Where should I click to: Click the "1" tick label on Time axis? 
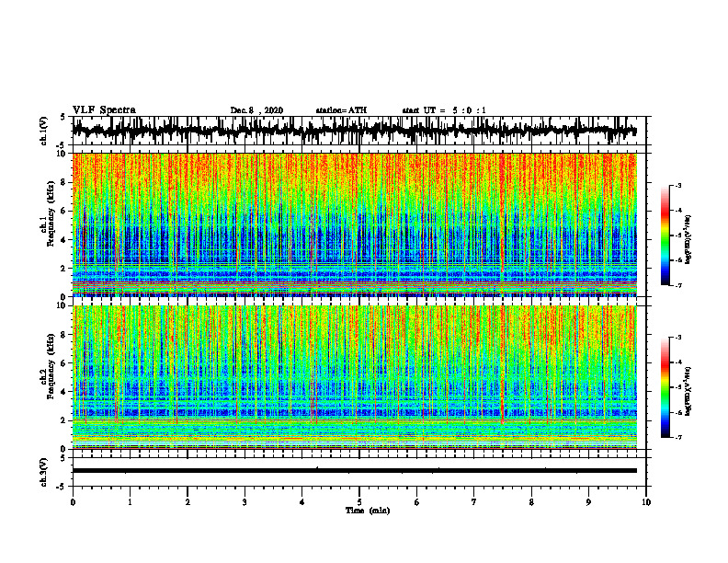tap(130, 502)
